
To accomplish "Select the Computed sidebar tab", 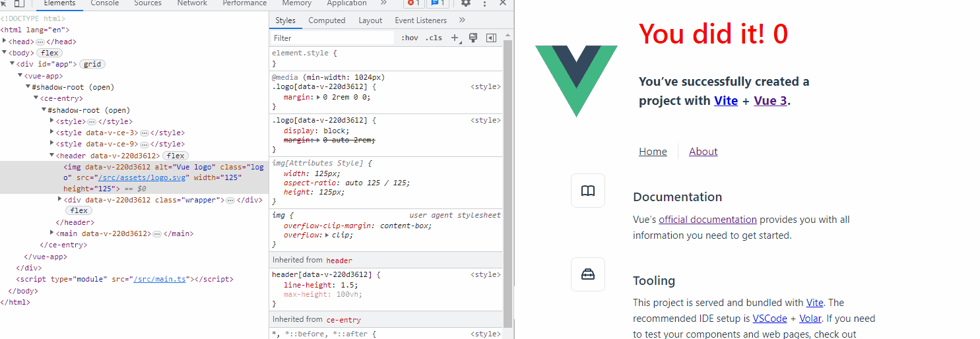I will pos(327,20).
